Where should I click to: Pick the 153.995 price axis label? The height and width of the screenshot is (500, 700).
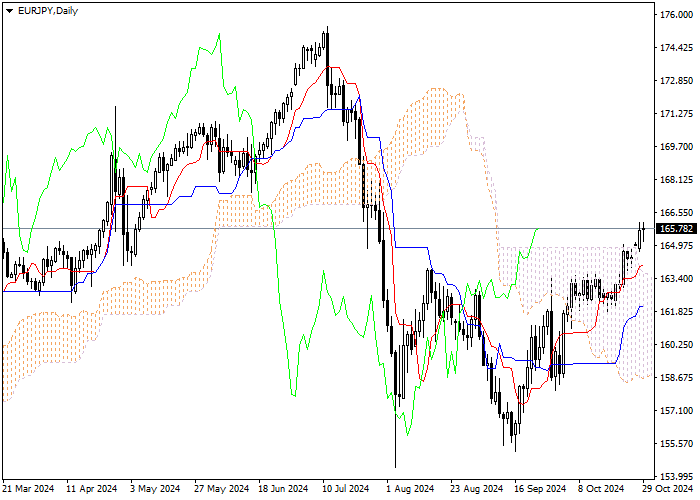coord(676,477)
